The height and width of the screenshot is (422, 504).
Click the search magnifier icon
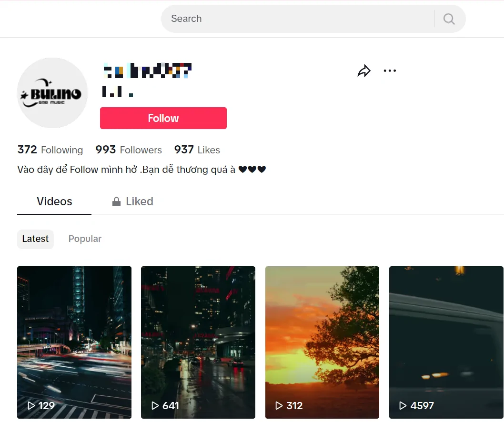click(x=449, y=19)
